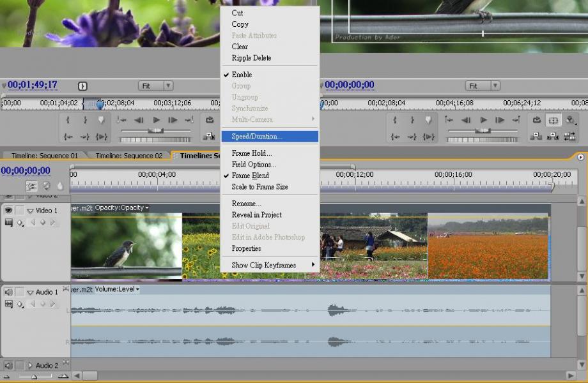Mute Audio 1 using its speaker icon
The image size is (588, 383).
[8, 292]
